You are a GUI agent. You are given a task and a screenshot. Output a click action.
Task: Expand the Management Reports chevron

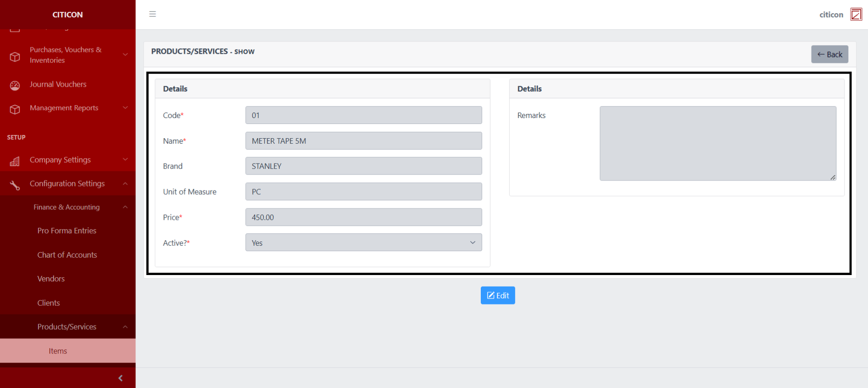click(x=125, y=107)
